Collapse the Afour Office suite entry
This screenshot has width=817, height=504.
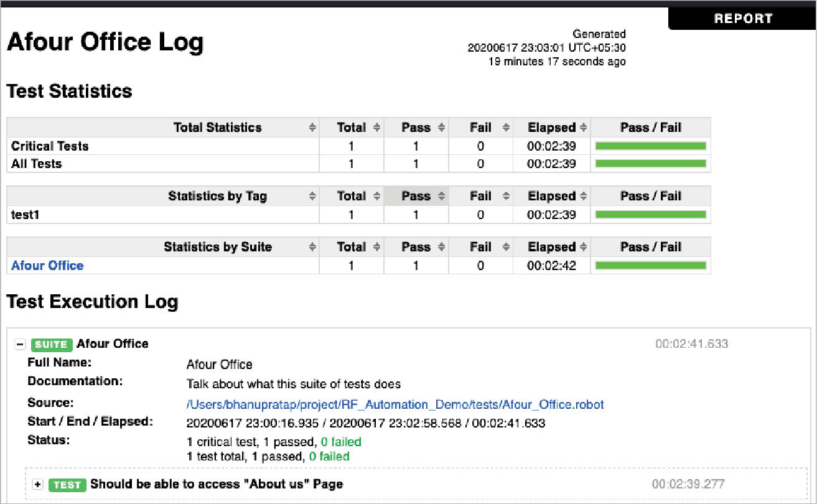(21, 343)
